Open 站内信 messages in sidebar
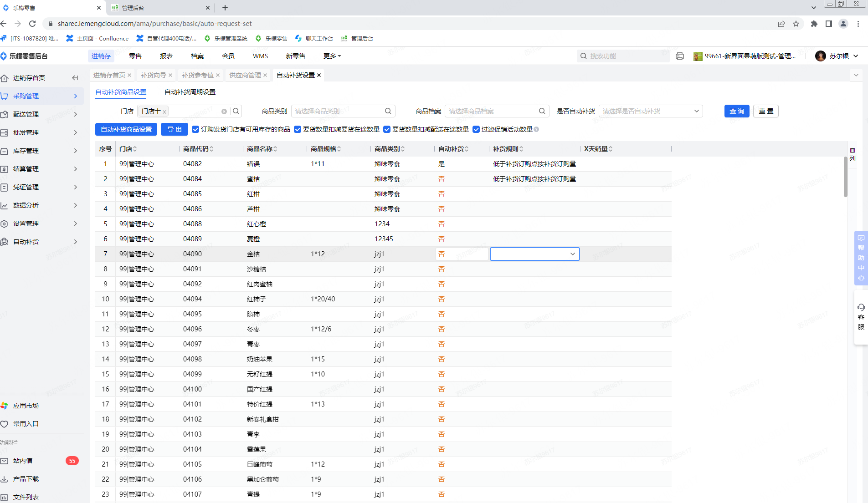The width and height of the screenshot is (868, 503). tap(23, 461)
